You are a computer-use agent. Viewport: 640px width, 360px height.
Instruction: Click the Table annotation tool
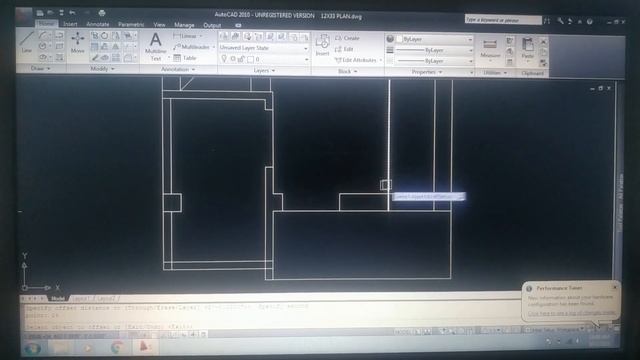pos(185,58)
